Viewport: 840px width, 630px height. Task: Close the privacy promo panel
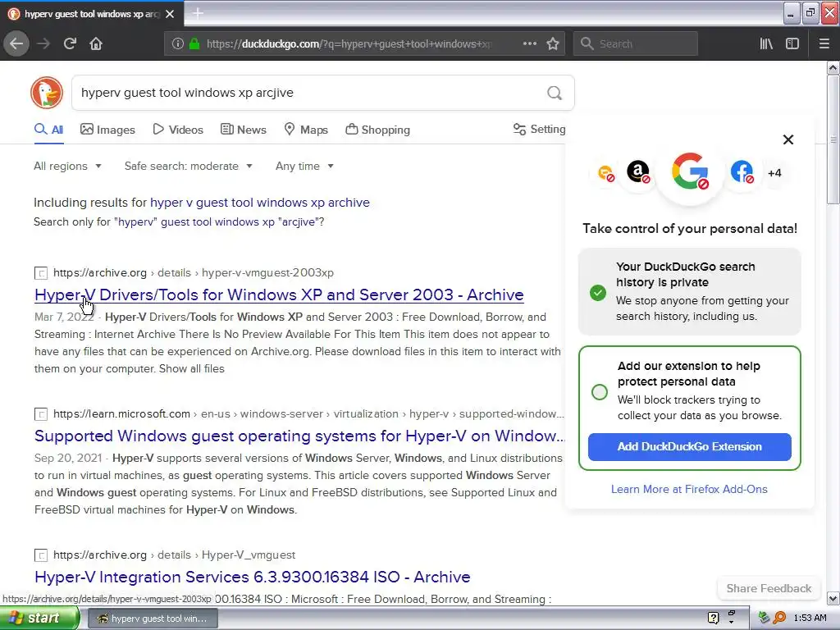point(788,139)
